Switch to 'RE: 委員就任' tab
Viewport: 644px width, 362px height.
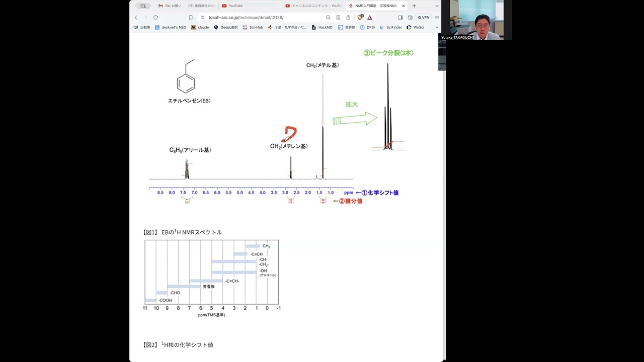(201, 6)
